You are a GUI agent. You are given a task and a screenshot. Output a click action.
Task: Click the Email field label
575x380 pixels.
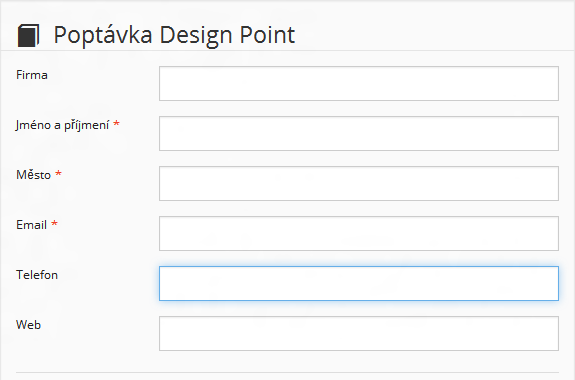(x=32, y=225)
